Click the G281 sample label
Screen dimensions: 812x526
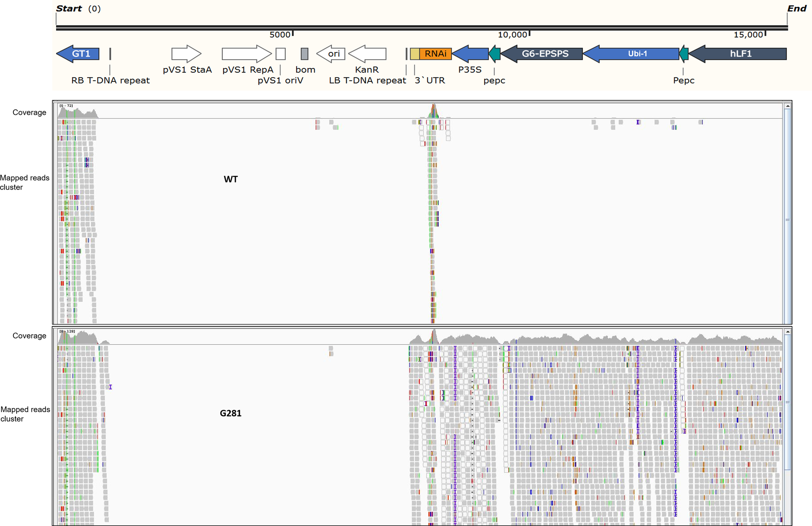tap(231, 413)
